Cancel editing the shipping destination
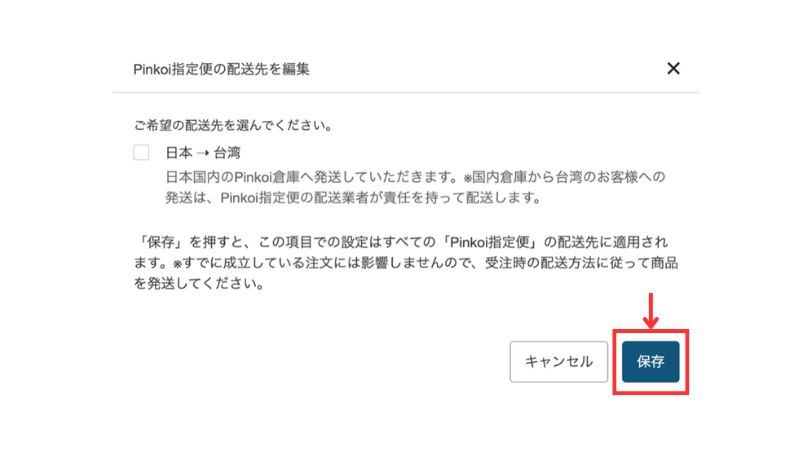Screen dimensions: 812x457 tap(559, 362)
